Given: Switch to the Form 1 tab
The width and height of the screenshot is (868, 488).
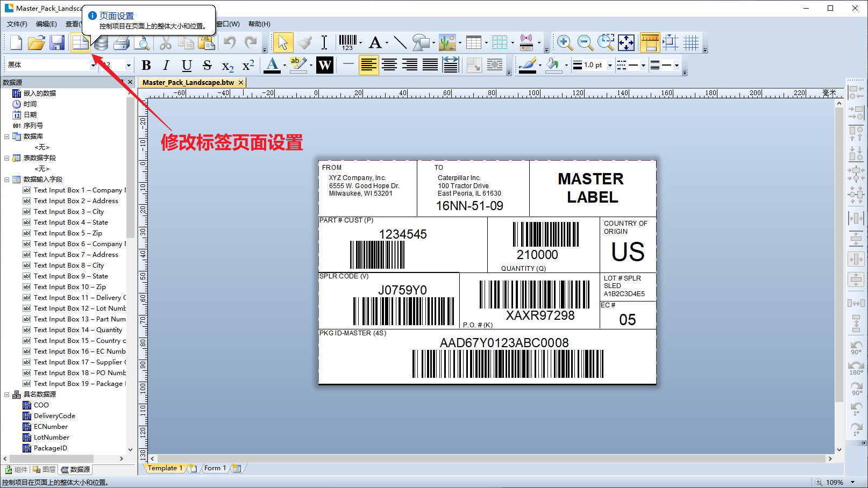Looking at the screenshot, I should (215, 468).
